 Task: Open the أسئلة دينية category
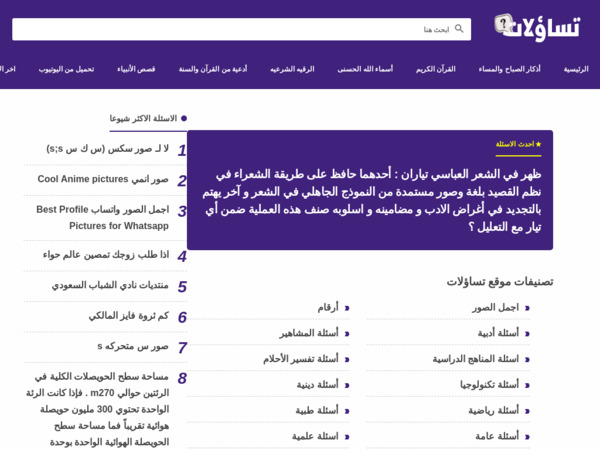(318, 385)
